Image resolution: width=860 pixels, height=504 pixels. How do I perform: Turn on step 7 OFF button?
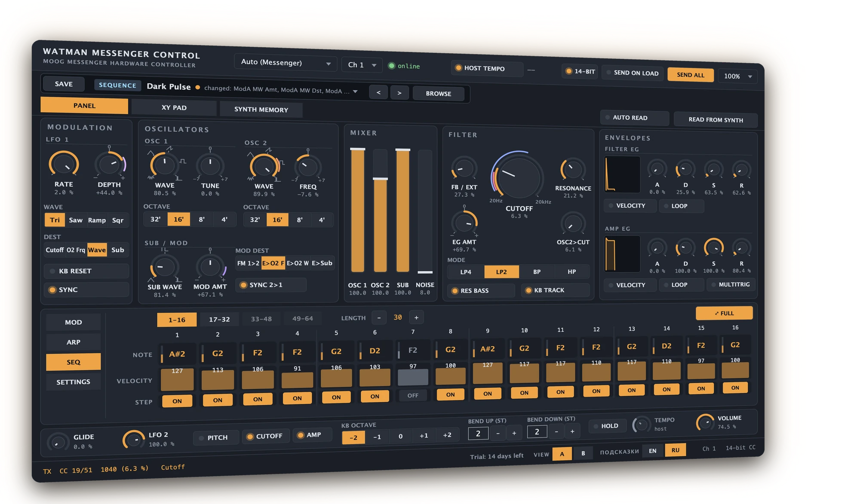[x=413, y=395]
